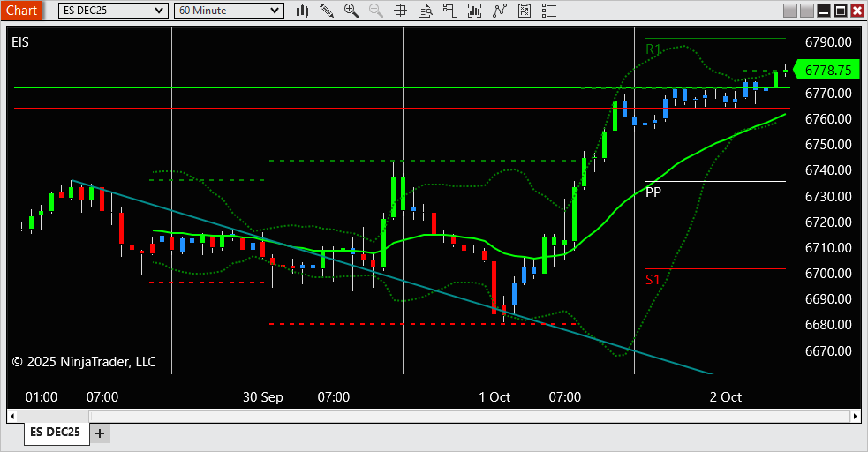Toggle the Chart Trader icon

[450, 11]
